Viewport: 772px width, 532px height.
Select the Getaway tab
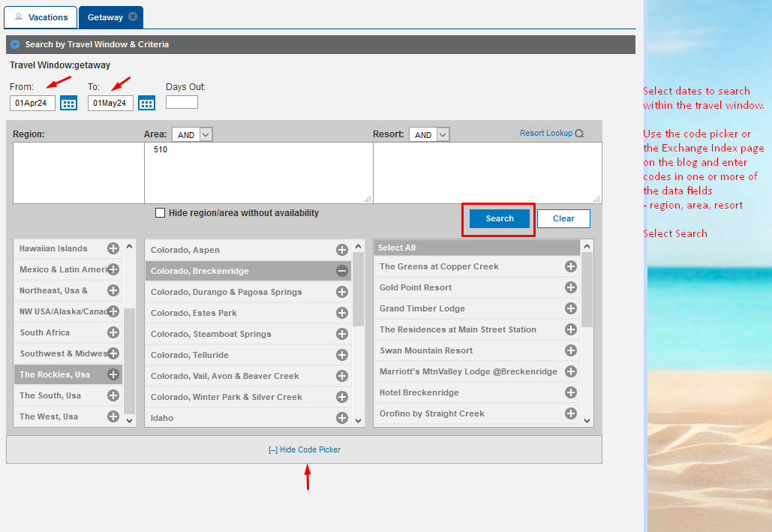(105, 17)
